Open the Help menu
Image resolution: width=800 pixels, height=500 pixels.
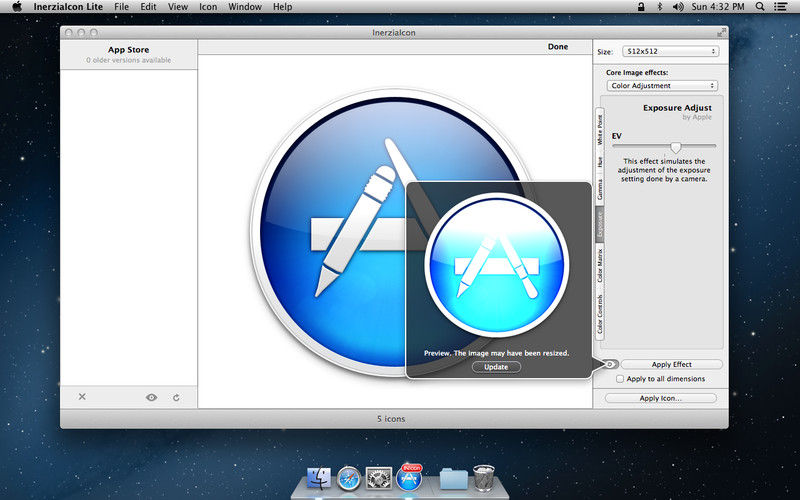(x=282, y=7)
